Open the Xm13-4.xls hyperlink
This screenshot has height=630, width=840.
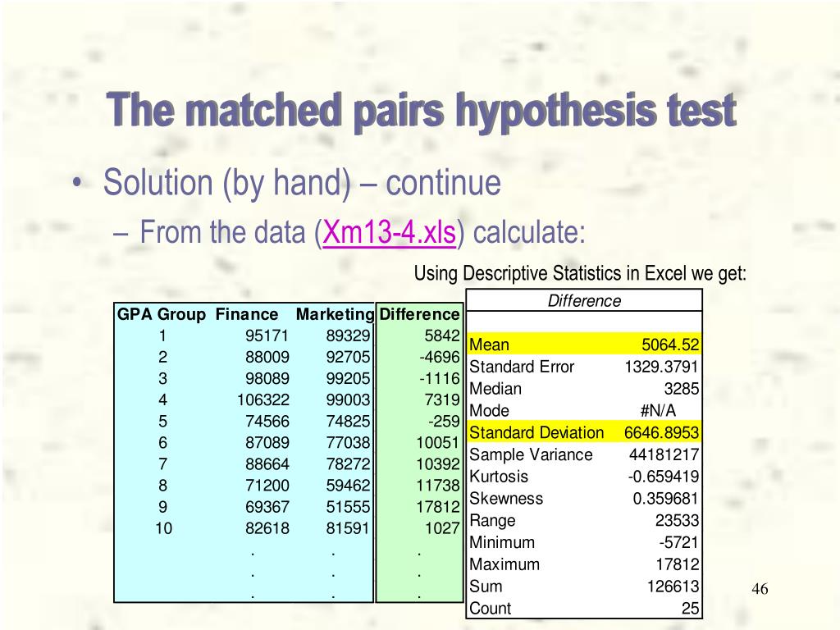[389, 233]
